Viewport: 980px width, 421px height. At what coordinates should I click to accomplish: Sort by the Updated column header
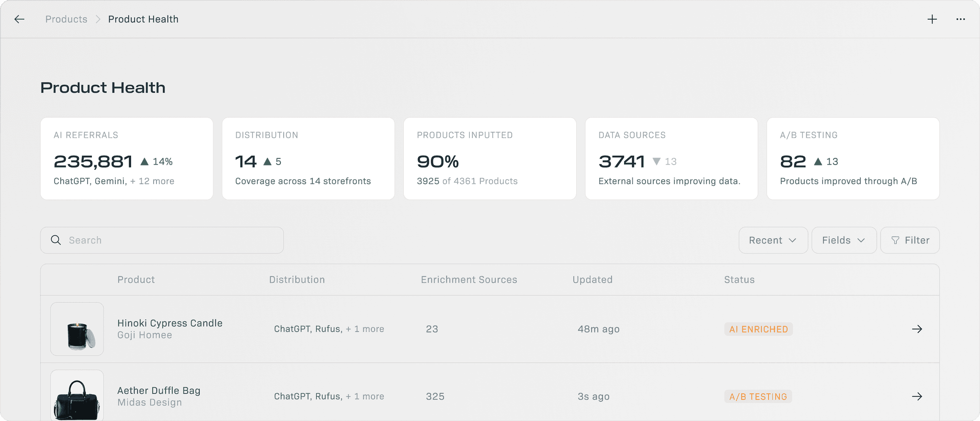point(592,280)
